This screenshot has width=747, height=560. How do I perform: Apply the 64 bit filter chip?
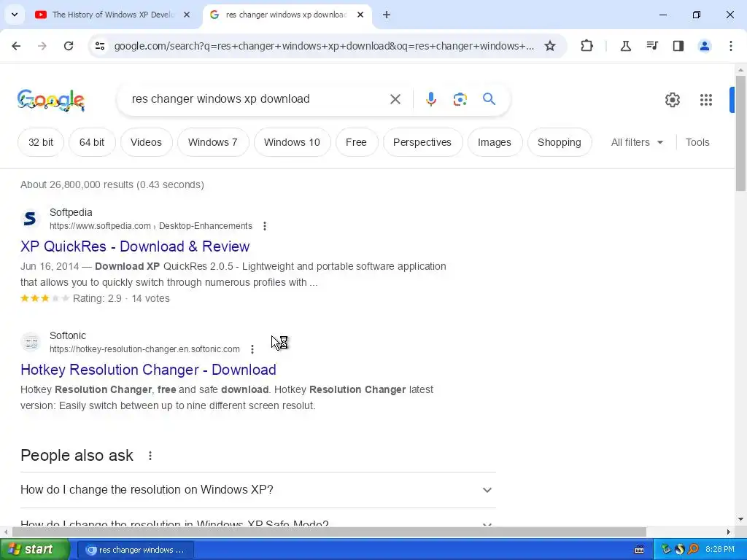tap(91, 142)
